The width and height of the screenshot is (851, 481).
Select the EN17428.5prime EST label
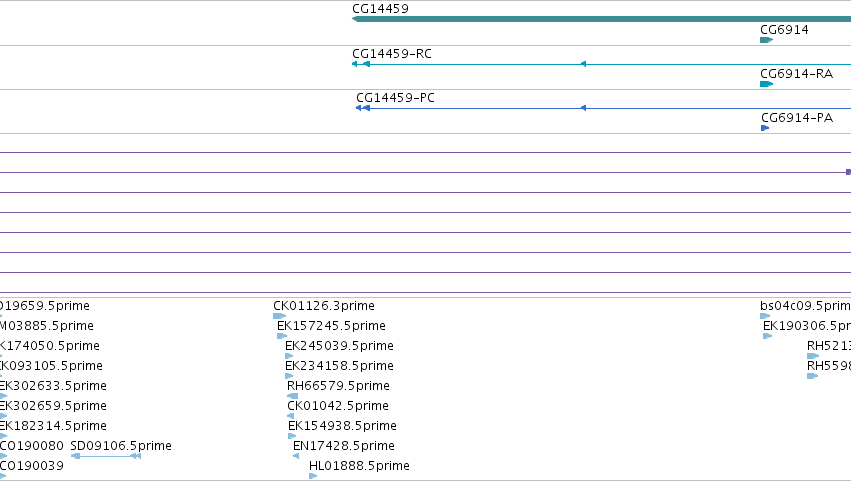coord(344,446)
